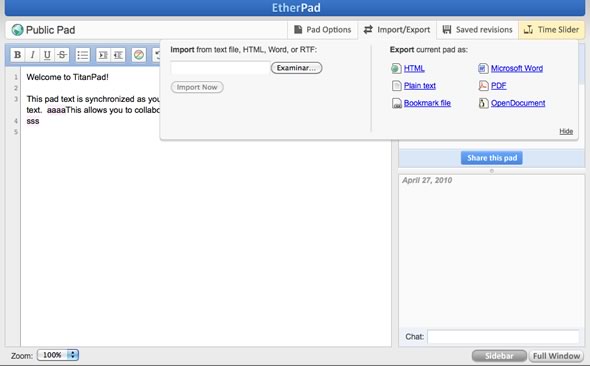Open the Time Slider tab
Image resolution: width=590 pixels, height=366 pixels.
pyautogui.click(x=552, y=30)
